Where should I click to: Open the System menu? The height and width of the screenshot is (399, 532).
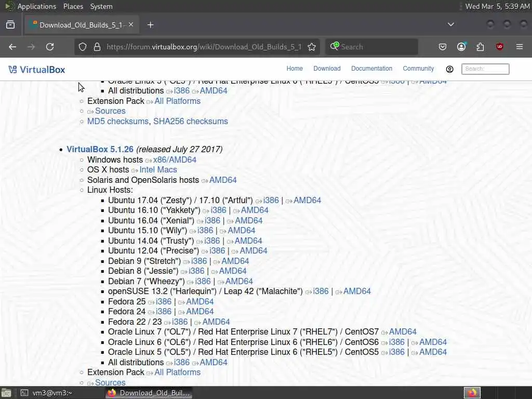pos(101,6)
